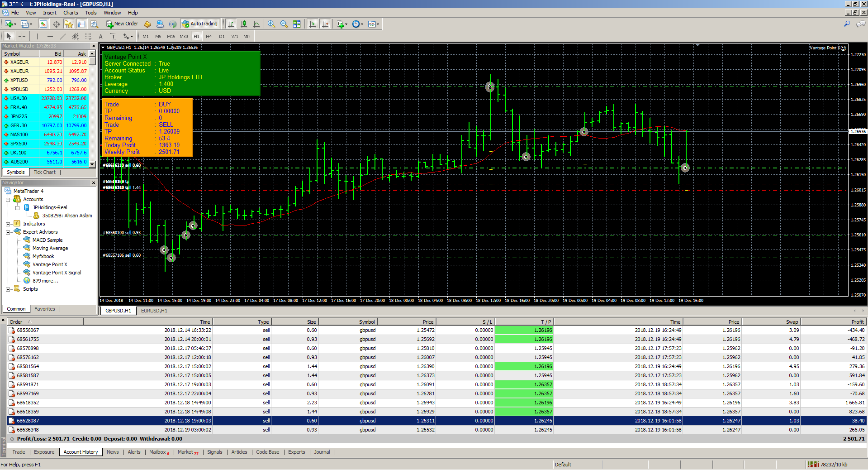Open the 879 more… link in Navigator
Screen dimensions: 868x470
pyautogui.click(x=45, y=281)
